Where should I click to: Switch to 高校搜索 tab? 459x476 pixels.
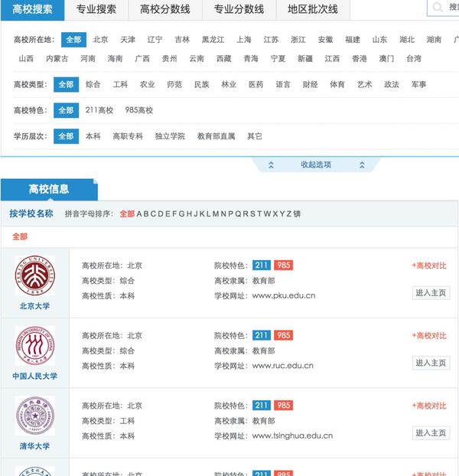[x=32, y=10]
